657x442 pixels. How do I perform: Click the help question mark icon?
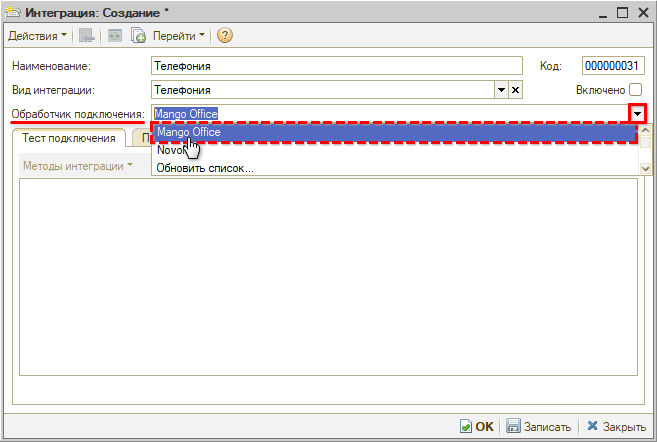224,36
